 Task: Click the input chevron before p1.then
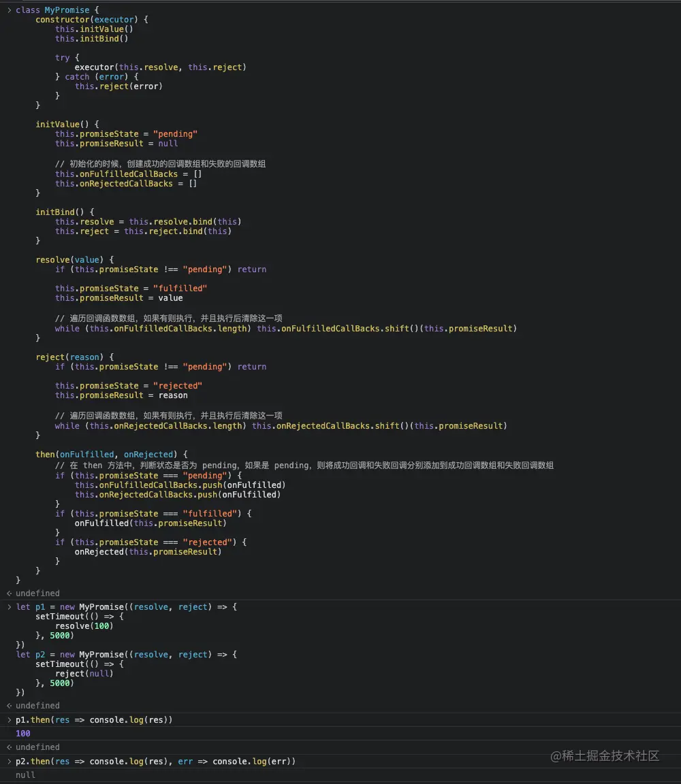click(9, 719)
